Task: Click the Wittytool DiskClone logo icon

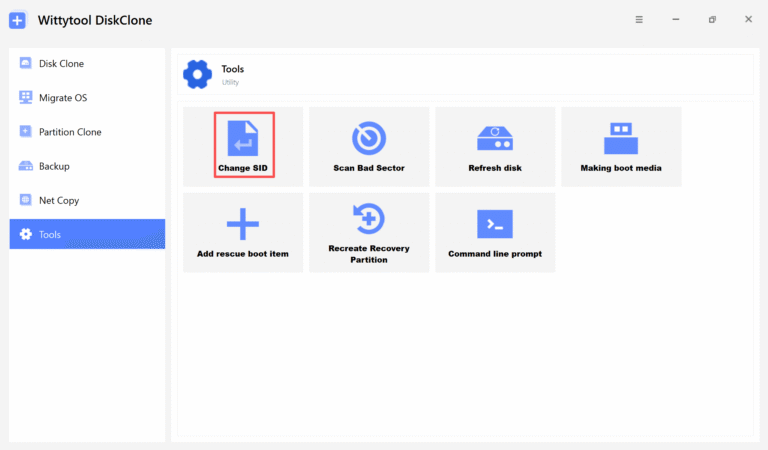Action: [19, 20]
